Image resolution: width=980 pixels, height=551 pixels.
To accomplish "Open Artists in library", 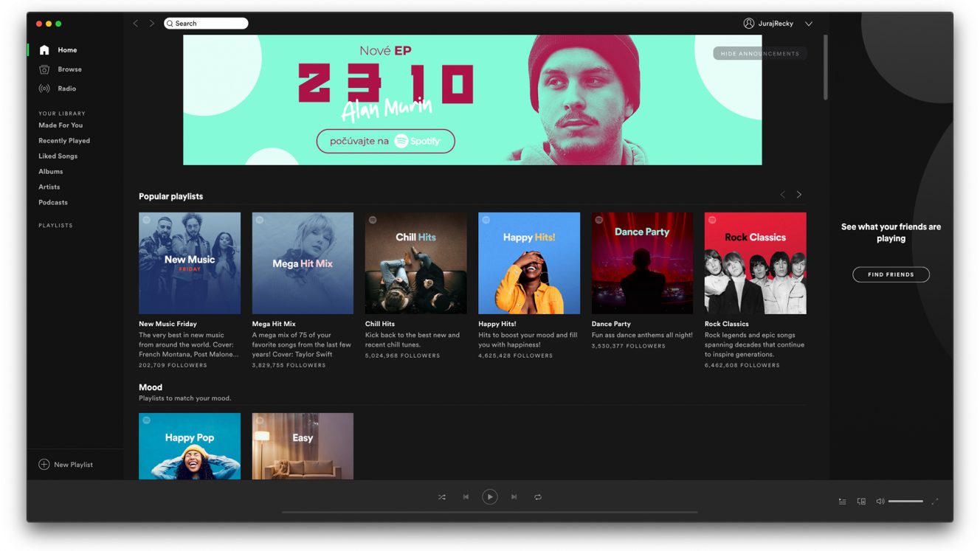I will pos(49,187).
